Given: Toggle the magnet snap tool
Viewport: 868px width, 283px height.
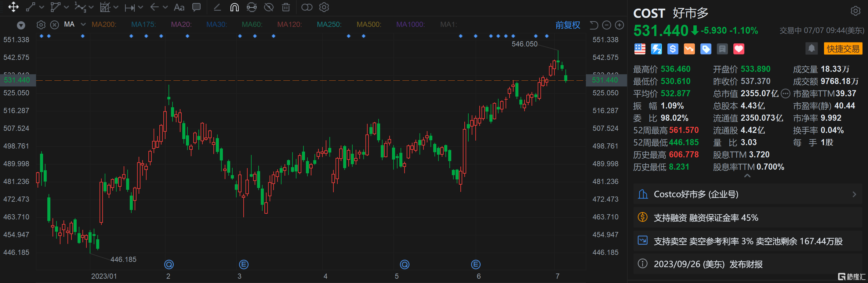Looking at the screenshot, I should 234,7.
